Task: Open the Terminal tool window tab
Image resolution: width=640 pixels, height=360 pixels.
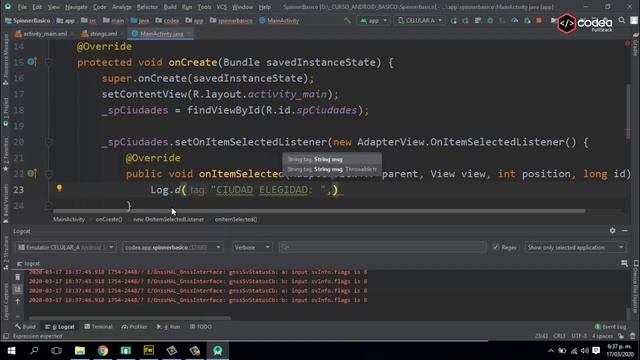Action: pos(98,327)
